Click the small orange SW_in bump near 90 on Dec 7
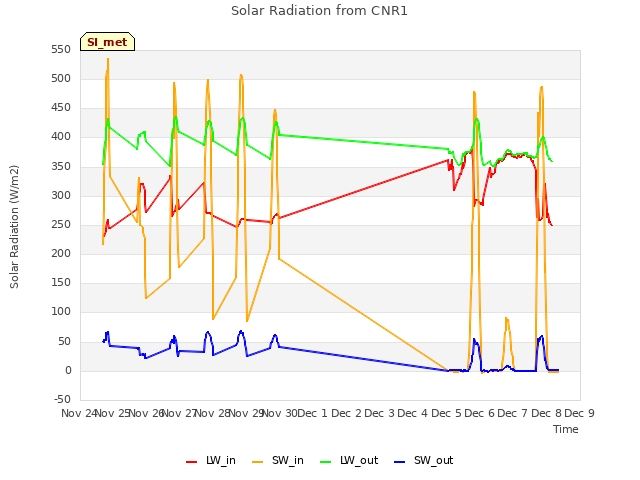The width and height of the screenshot is (640, 480). point(506,318)
